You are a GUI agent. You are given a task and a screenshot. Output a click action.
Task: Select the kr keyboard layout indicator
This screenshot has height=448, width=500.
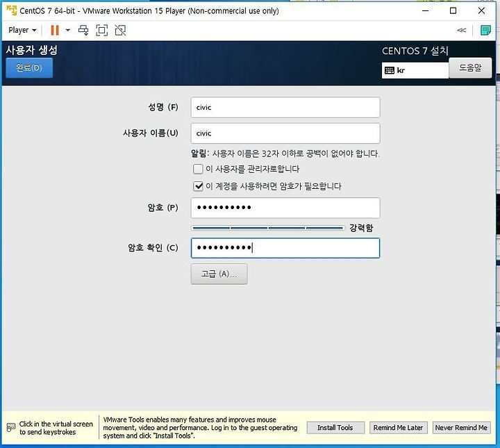(x=415, y=70)
